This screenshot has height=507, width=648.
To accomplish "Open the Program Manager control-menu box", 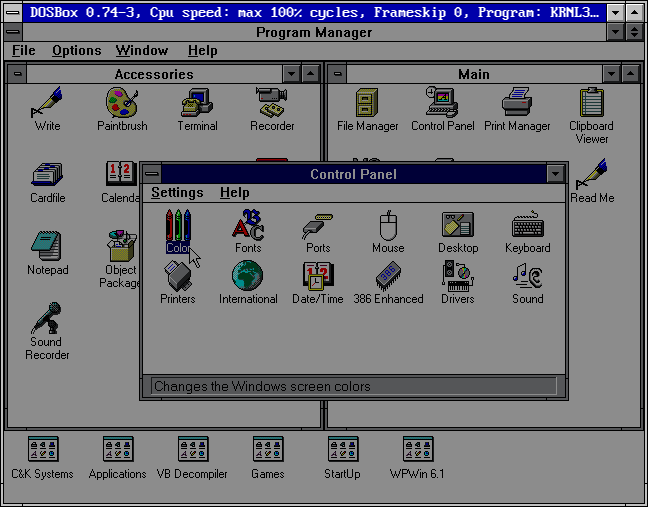I will click(13, 32).
